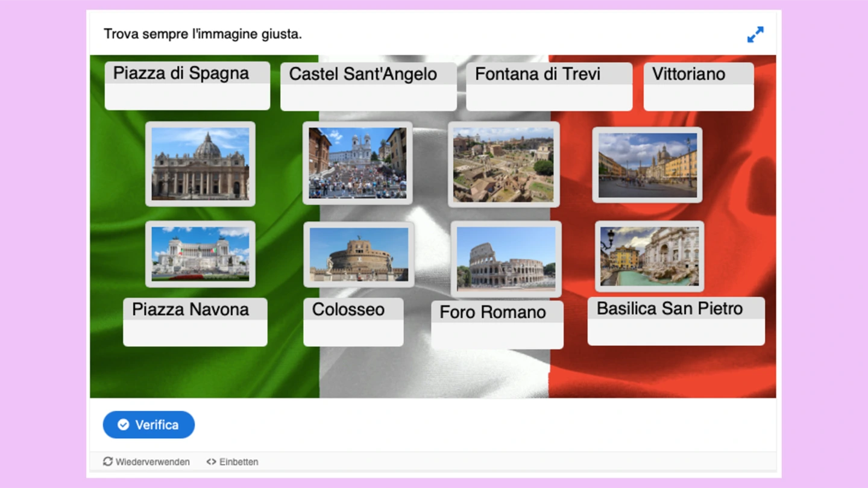Choose the Colosseum photo
Screen dimensions: 868x488
(x=506, y=259)
